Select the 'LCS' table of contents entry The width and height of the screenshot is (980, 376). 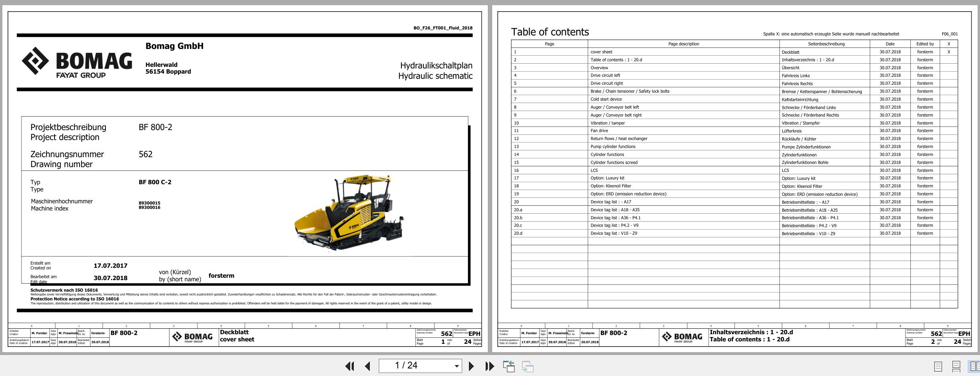(594, 170)
